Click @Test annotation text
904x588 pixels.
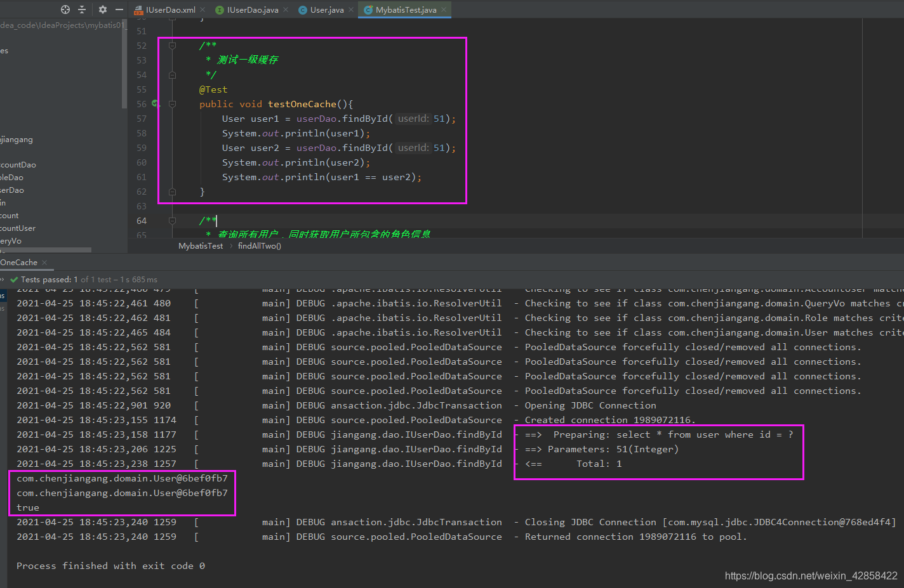tap(213, 89)
